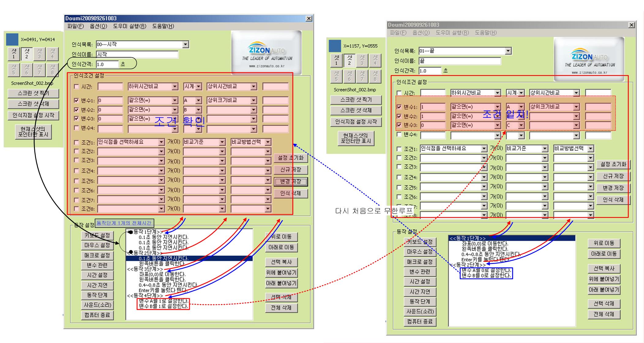Open 도우미 실행(R) menu in left window

click(129, 26)
